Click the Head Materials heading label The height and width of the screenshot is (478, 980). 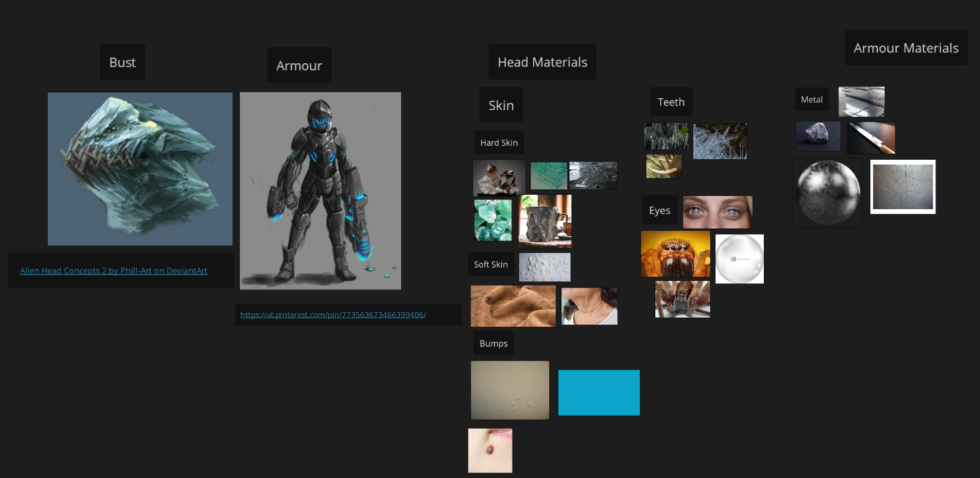tap(542, 61)
